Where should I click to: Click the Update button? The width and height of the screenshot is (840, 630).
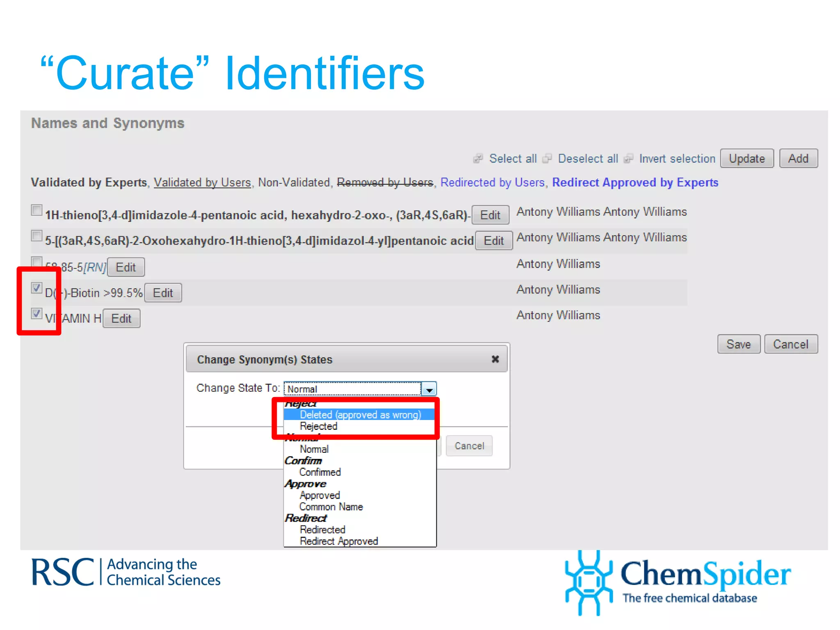[x=747, y=158]
